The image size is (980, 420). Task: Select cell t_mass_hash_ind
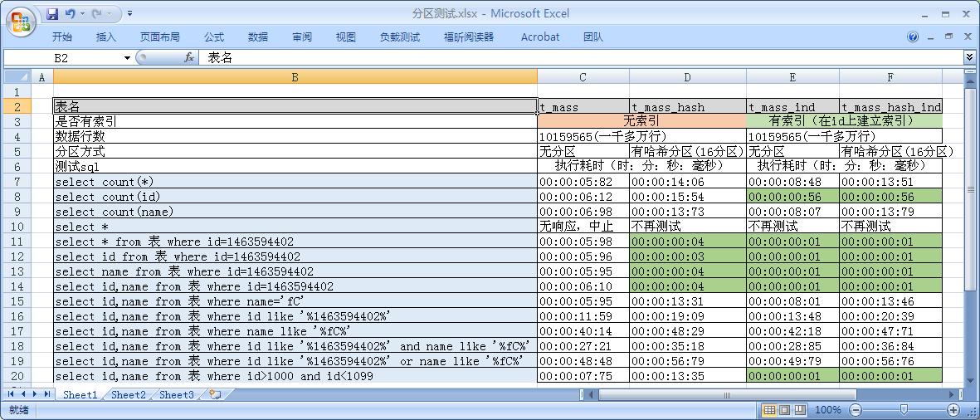(890, 107)
